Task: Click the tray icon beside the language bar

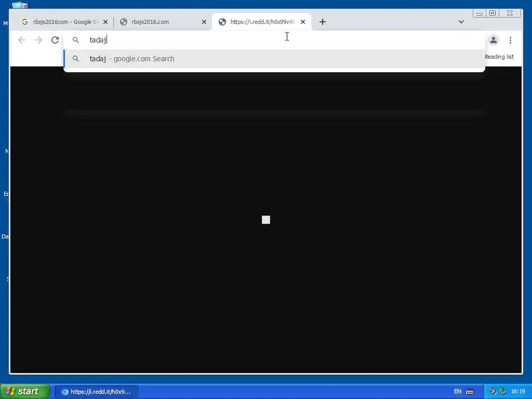Action: [x=493, y=391]
